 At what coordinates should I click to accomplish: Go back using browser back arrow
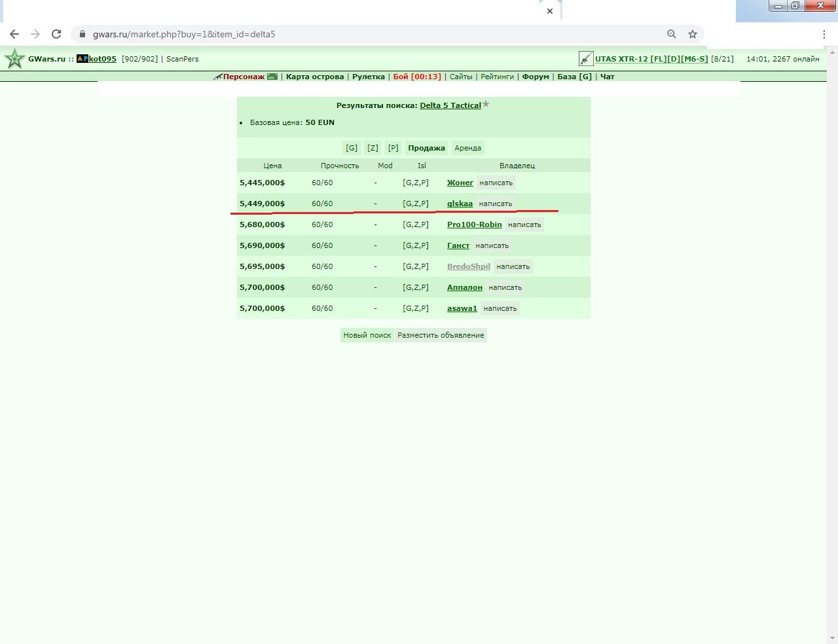click(x=14, y=34)
